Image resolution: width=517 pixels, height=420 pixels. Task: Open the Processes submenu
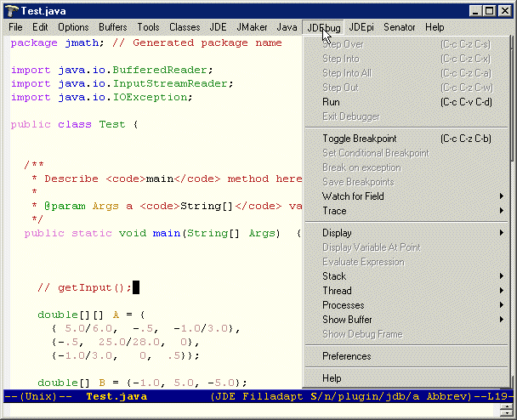coord(343,305)
